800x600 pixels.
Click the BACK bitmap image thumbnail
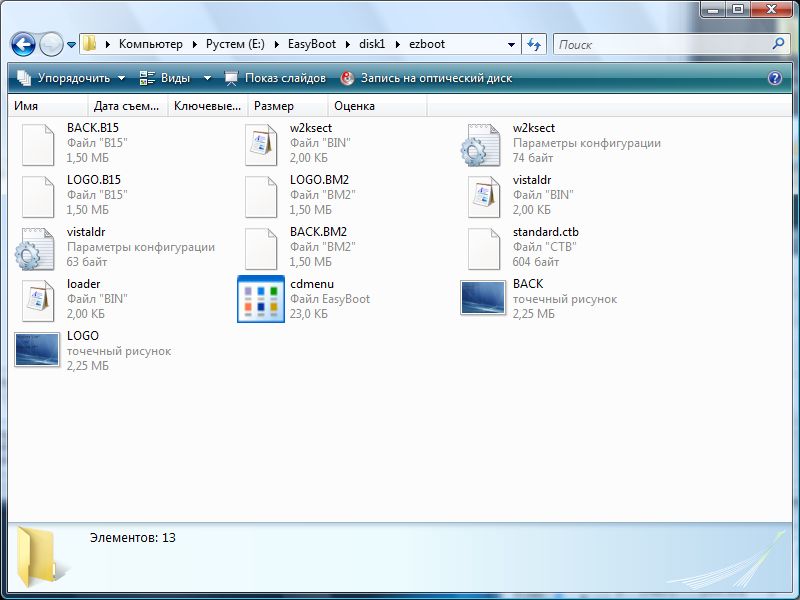tap(484, 298)
